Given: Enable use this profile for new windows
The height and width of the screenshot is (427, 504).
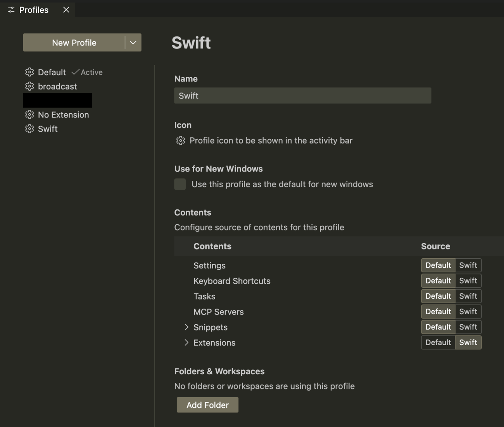Looking at the screenshot, I should coord(180,184).
